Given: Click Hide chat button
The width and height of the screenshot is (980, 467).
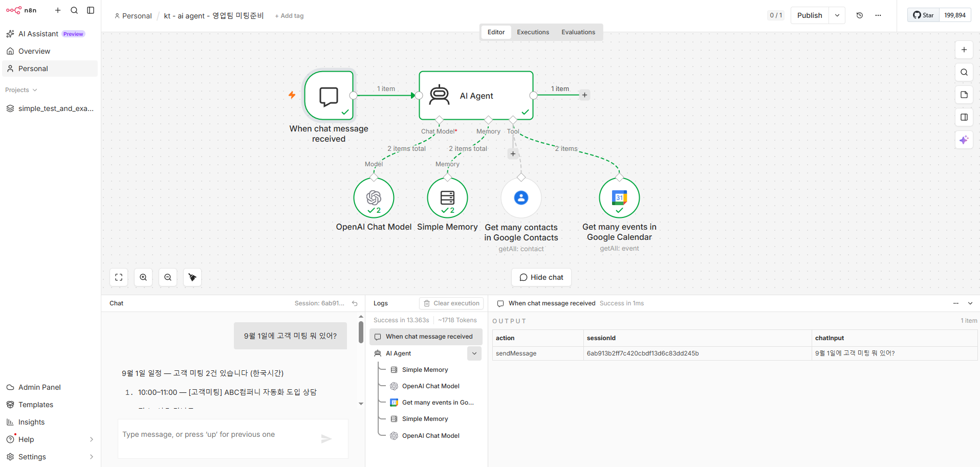Looking at the screenshot, I should click(x=541, y=277).
